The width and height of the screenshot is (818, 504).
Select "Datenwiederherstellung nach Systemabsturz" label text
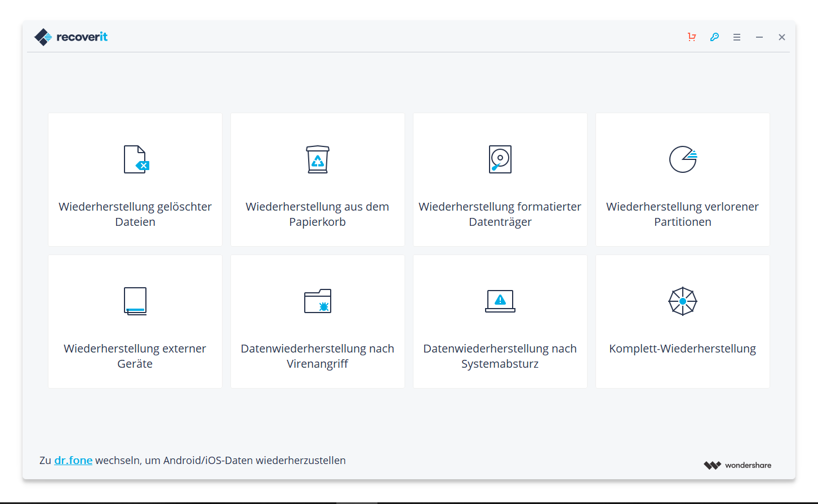coord(500,356)
